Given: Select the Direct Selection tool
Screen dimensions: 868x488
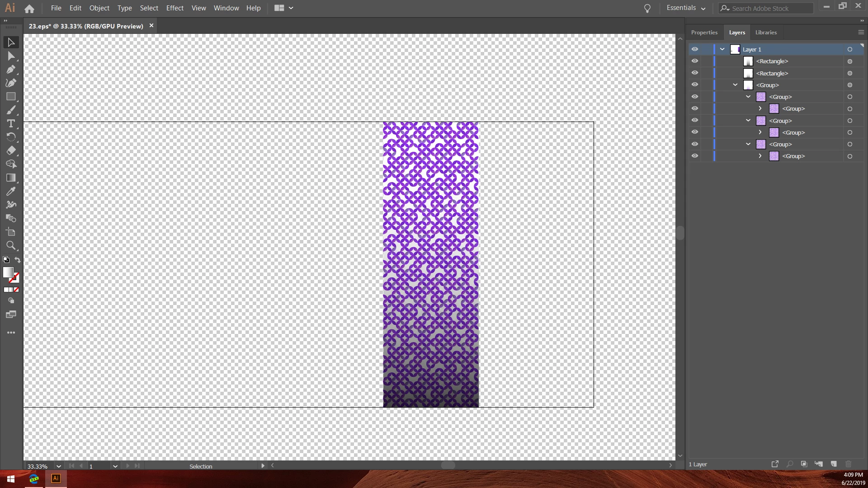Looking at the screenshot, I should (11, 56).
